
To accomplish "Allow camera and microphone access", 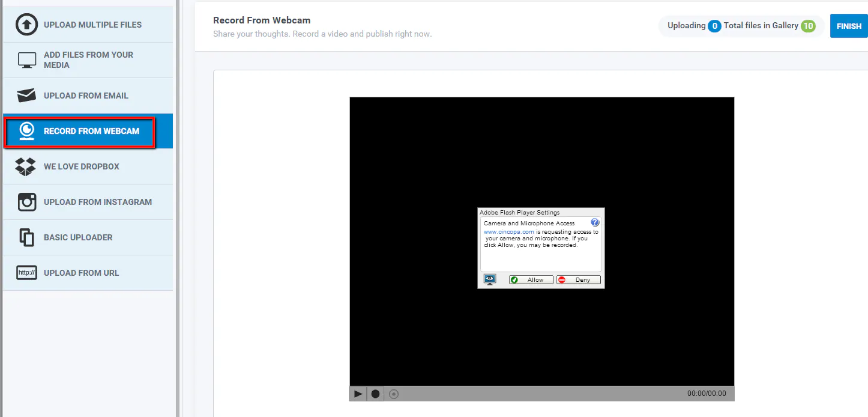I will 531,280.
